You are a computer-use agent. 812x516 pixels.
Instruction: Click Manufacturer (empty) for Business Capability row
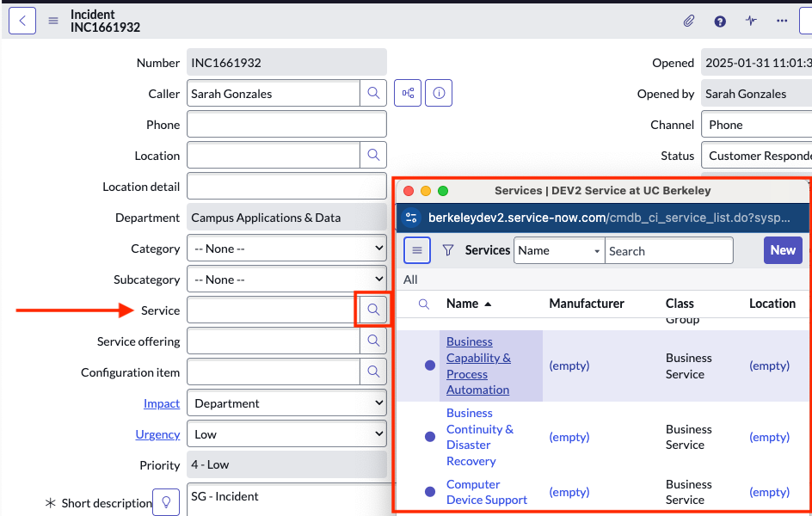569,365
